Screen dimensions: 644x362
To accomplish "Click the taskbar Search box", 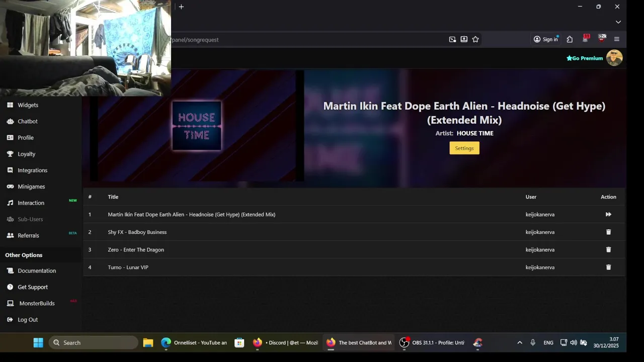I will click(x=94, y=343).
